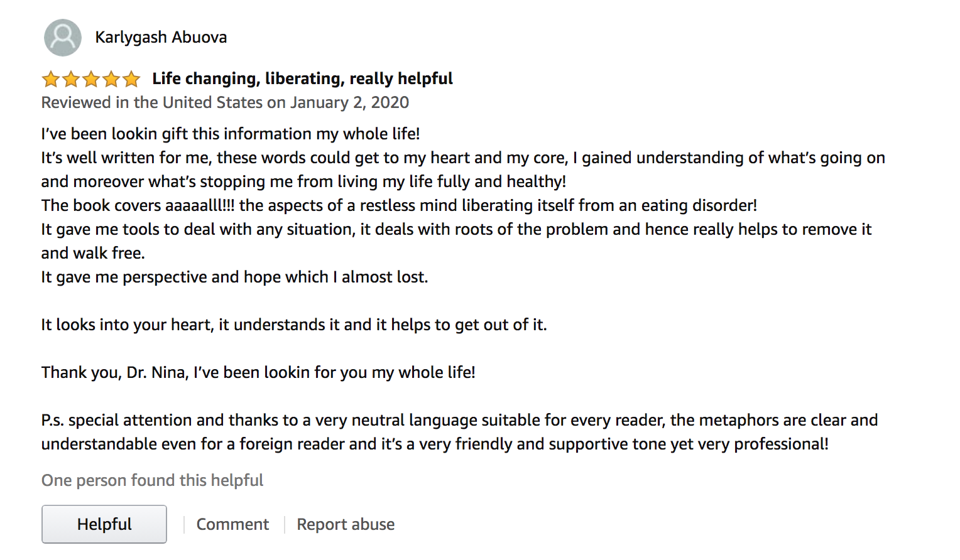Mark this review as Helpful
The width and height of the screenshot is (960, 560).
tap(104, 524)
